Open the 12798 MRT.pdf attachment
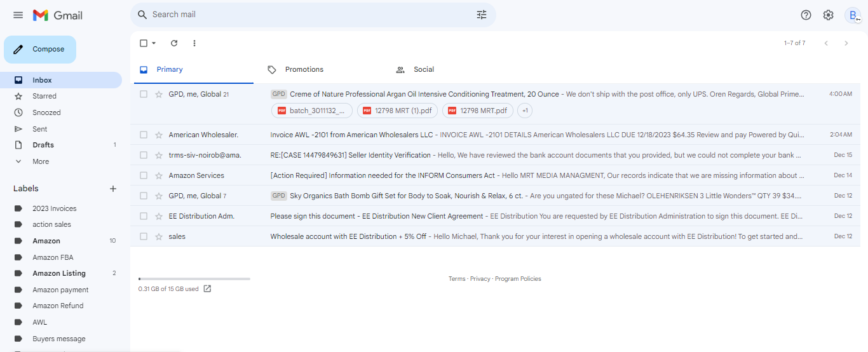 click(478, 111)
